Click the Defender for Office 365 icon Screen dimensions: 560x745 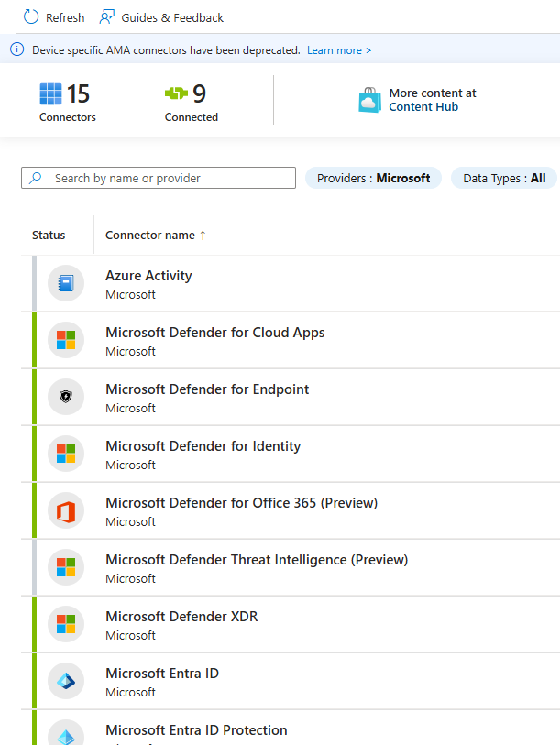point(66,511)
